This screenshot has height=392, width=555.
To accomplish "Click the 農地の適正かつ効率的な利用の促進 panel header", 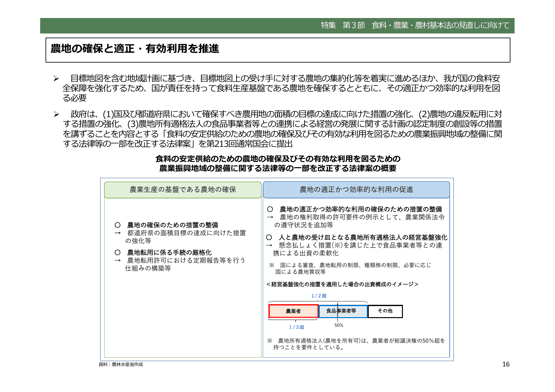I will tap(357, 190).
